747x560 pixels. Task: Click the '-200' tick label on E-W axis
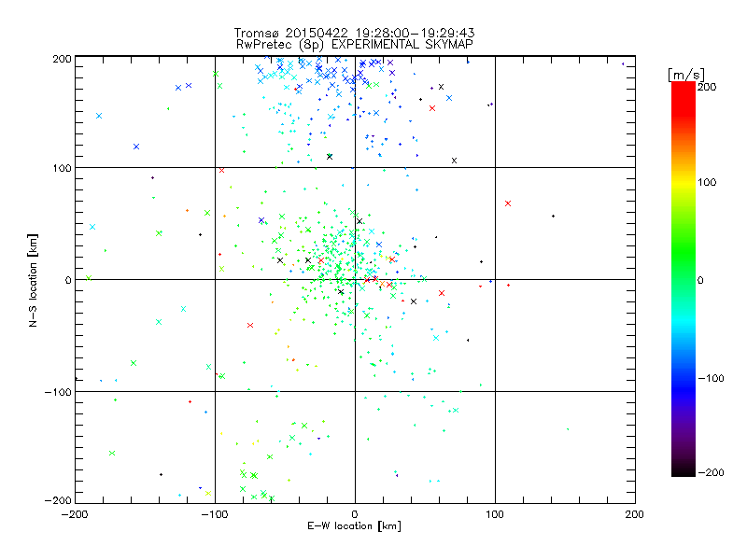coord(75,514)
